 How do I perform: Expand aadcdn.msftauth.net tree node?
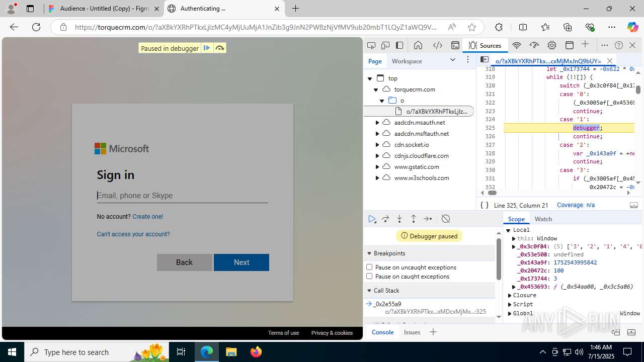click(x=377, y=134)
